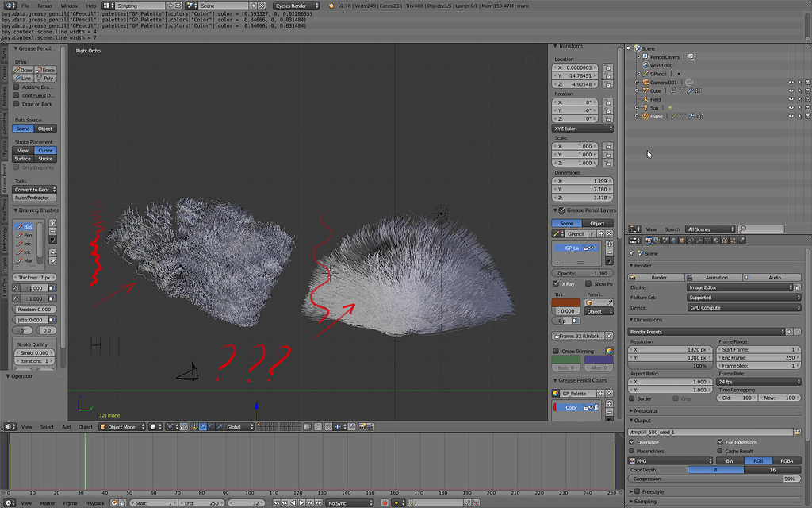The image size is (812, 508).
Task: Select the Poly grease pencil tool
Action: [x=45, y=79]
